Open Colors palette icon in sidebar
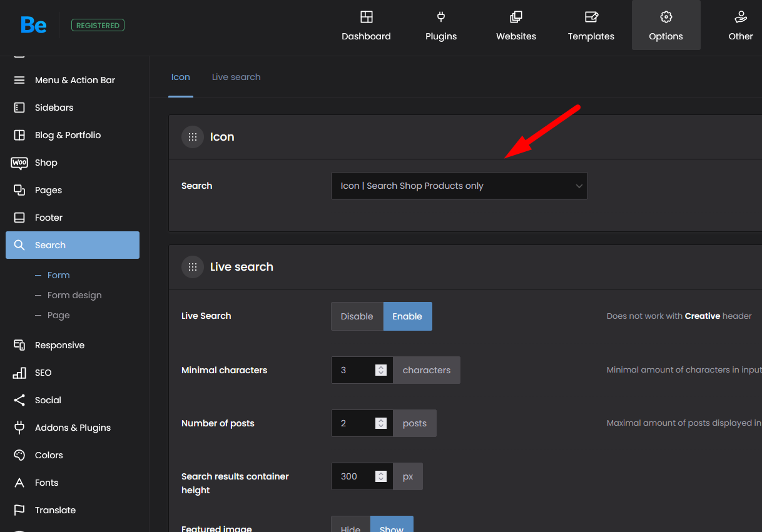Viewport: 762px width, 532px height. [x=19, y=455]
